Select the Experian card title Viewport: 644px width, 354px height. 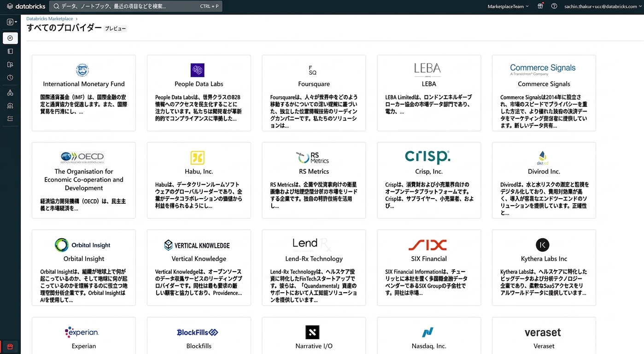click(x=84, y=346)
